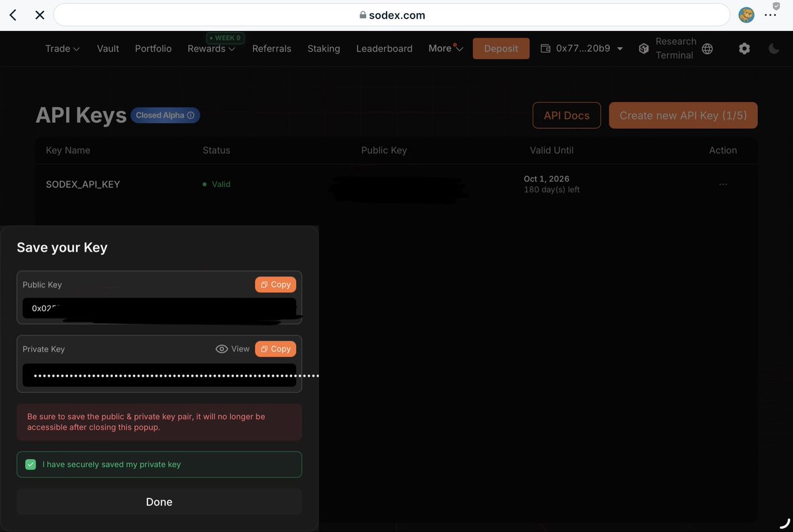Open the Referrals page
The width and height of the screenshot is (793, 532).
[x=272, y=48]
